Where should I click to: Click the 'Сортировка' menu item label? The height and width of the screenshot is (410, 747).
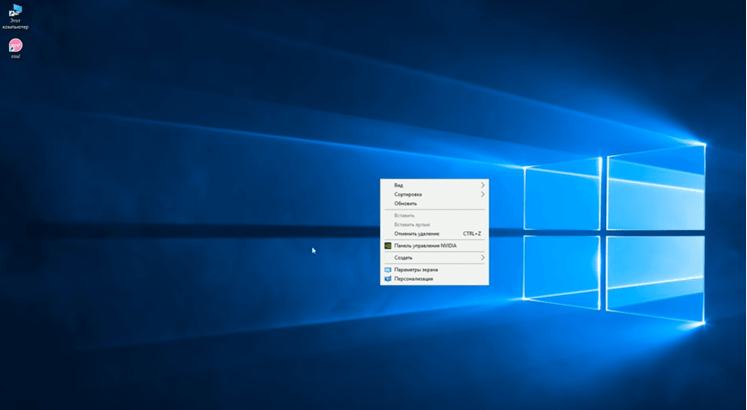coord(408,194)
